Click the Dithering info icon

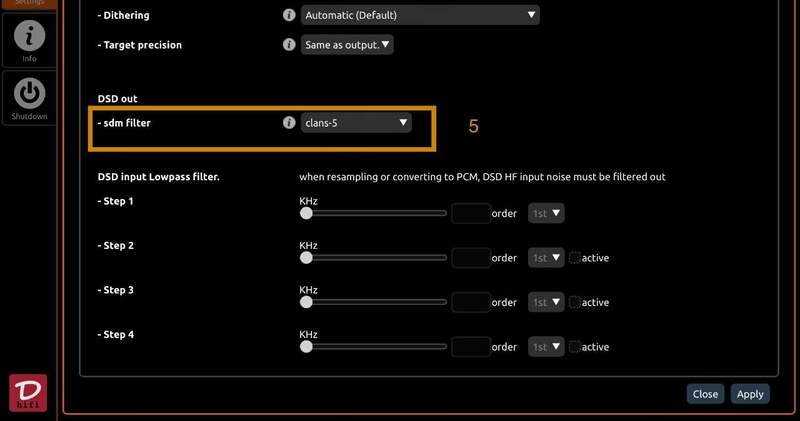pos(289,15)
